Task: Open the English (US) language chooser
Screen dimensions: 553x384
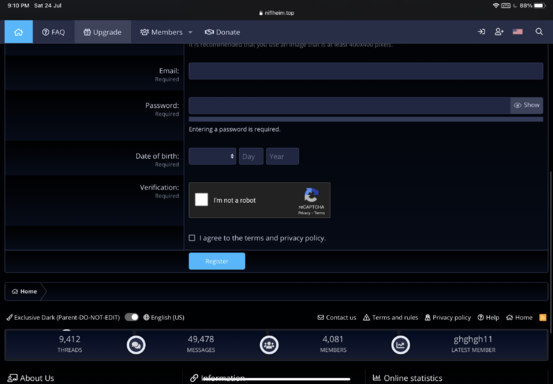Action: tap(164, 318)
